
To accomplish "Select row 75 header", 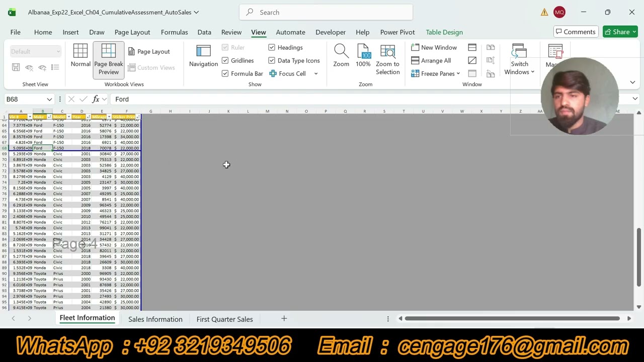I will (5, 188).
